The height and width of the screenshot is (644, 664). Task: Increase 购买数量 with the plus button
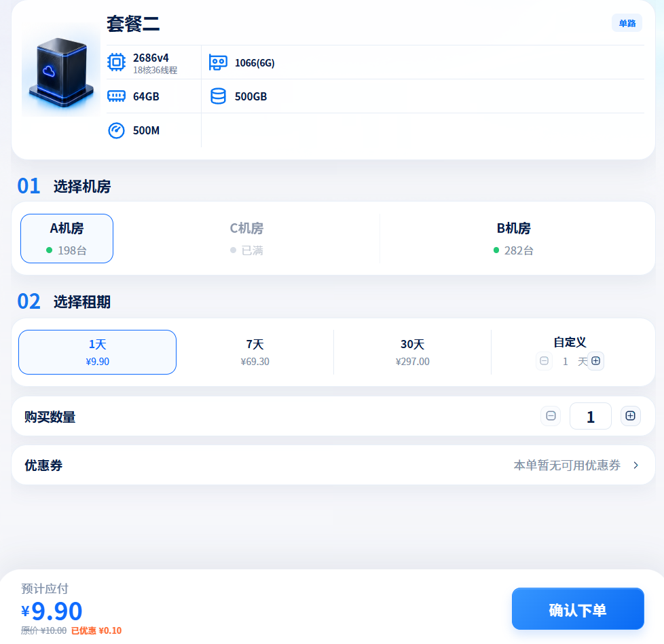(631, 416)
